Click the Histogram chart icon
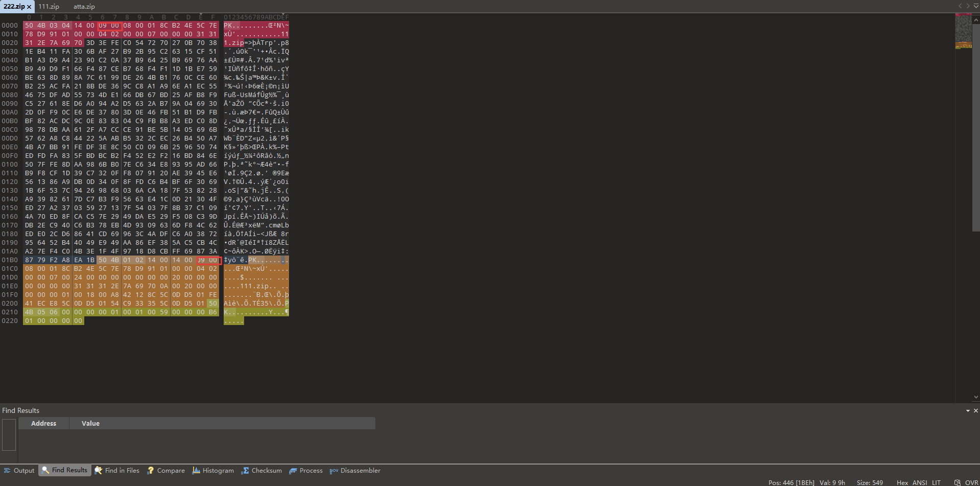The height and width of the screenshot is (486, 980). pyautogui.click(x=196, y=470)
